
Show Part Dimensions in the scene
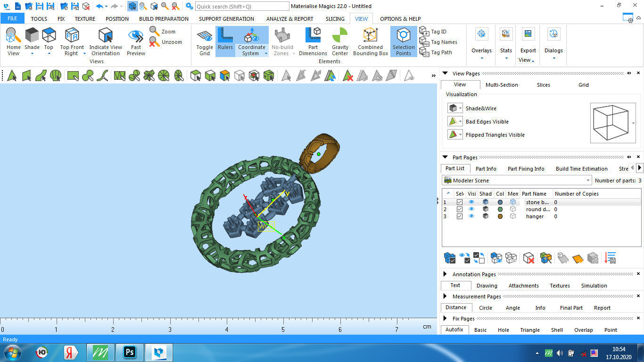pos(313,35)
